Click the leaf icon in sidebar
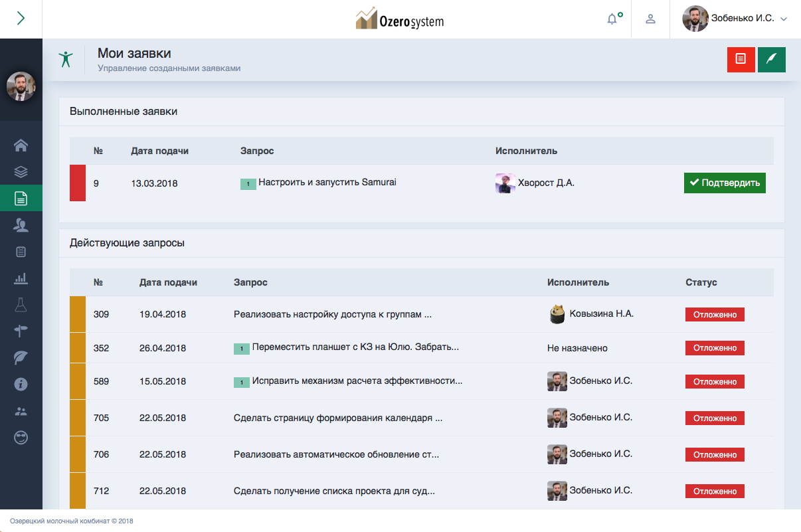The width and height of the screenshot is (801, 532). [21, 357]
